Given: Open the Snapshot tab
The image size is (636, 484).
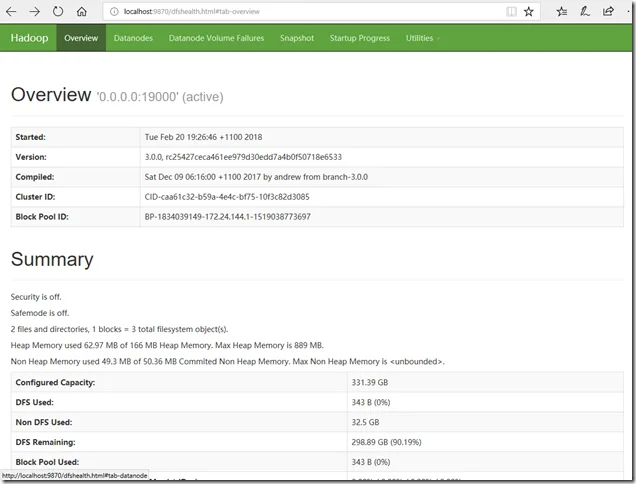Looking at the screenshot, I should pyautogui.click(x=297, y=38).
